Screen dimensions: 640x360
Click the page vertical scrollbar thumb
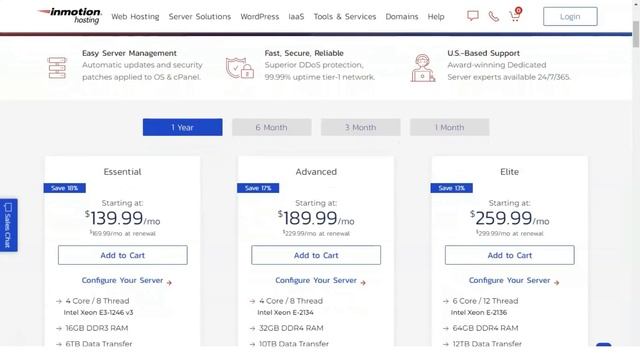click(636, 33)
